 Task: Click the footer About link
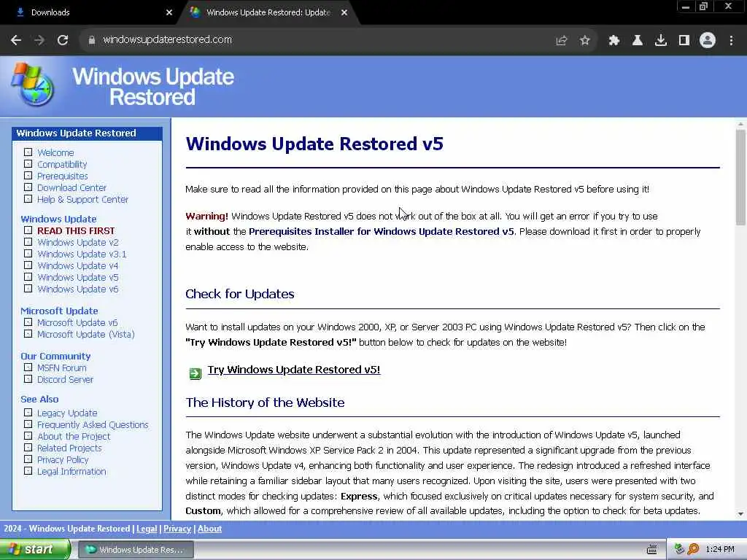tap(209, 529)
